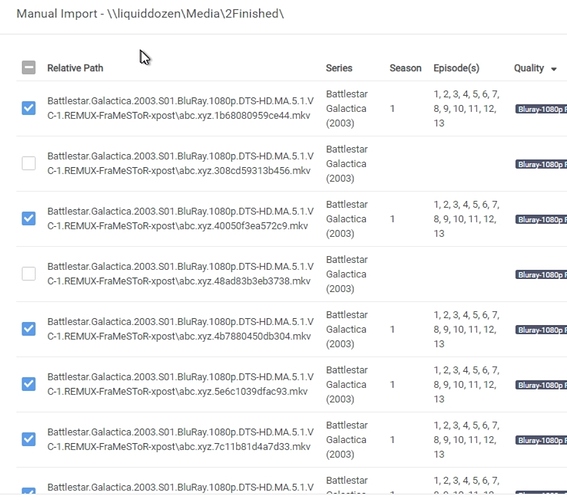Open Bluray-1080p quality badge for 48ad83b3eb3738.mkv
567x500 pixels.
pos(541,275)
